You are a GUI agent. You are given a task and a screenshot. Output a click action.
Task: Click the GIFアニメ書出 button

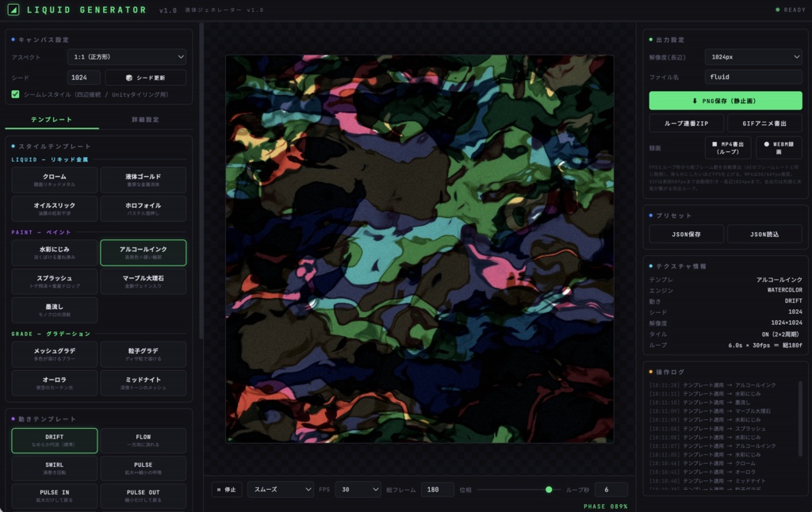click(x=764, y=124)
